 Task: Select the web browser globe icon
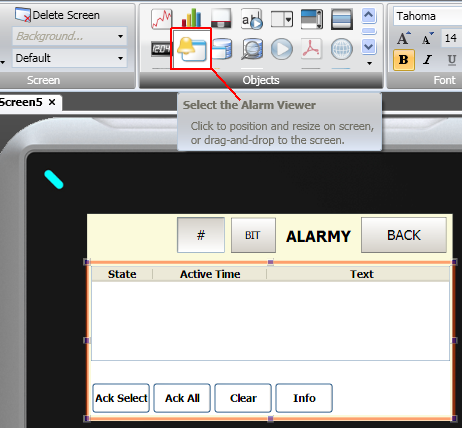[342, 49]
